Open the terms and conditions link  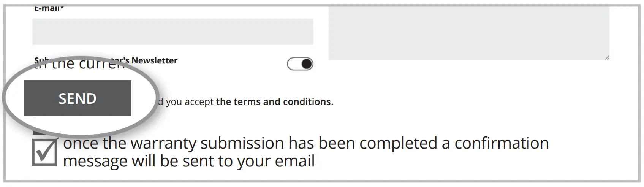point(274,102)
